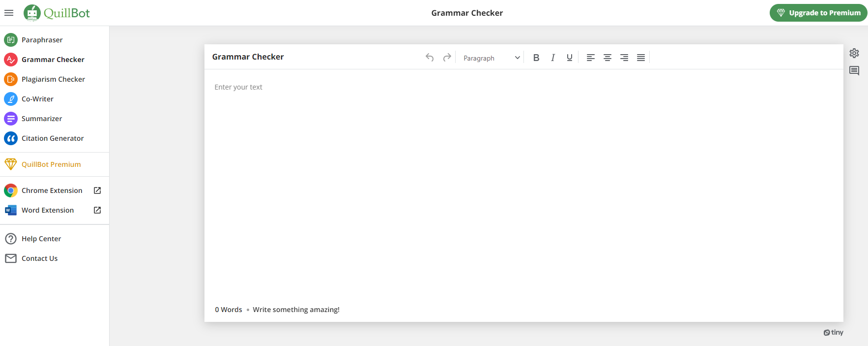Open the hamburger menu icon

tap(9, 13)
